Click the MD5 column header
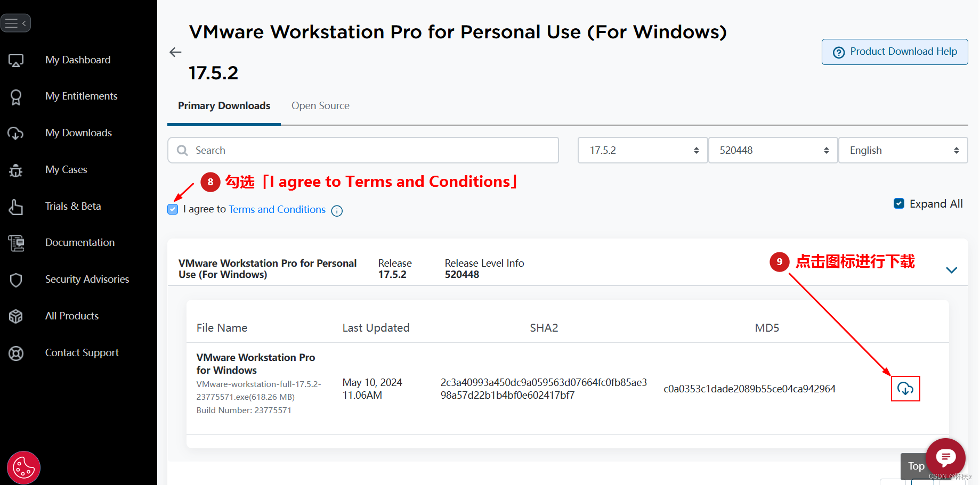980x485 pixels. click(x=767, y=327)
